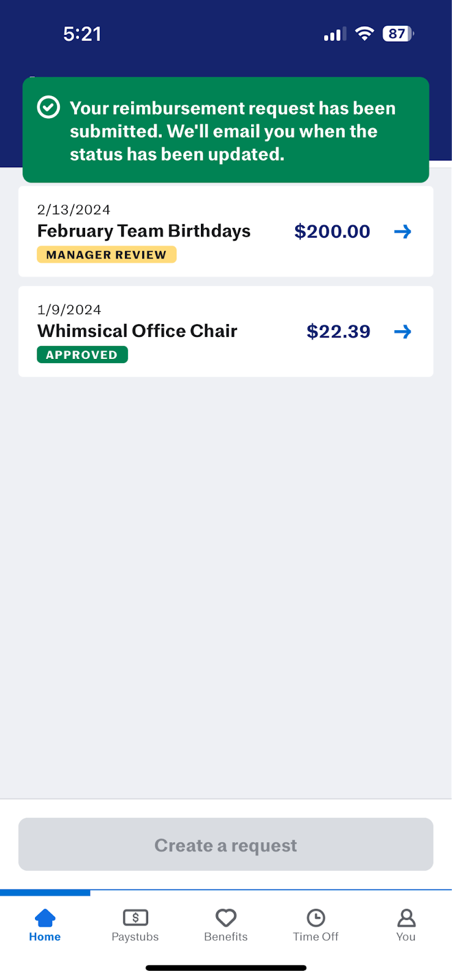The image size is (452, 980).
Task: Tap the cellular signal bars icon
Action: 334,35
